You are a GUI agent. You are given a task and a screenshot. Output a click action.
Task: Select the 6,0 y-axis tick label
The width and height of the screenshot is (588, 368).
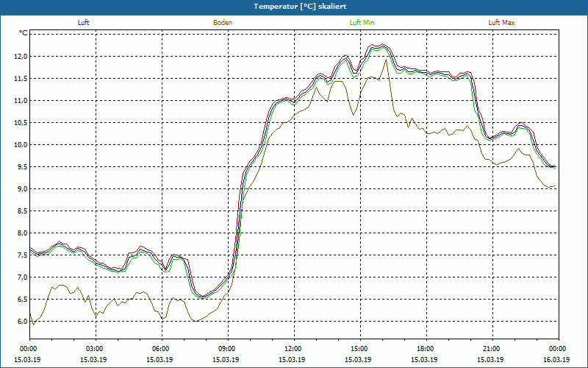[x=21, y=321]
